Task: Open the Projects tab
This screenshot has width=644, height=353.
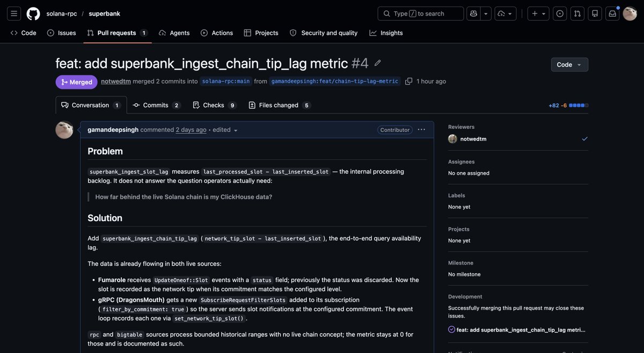Action: pos(261,33)
